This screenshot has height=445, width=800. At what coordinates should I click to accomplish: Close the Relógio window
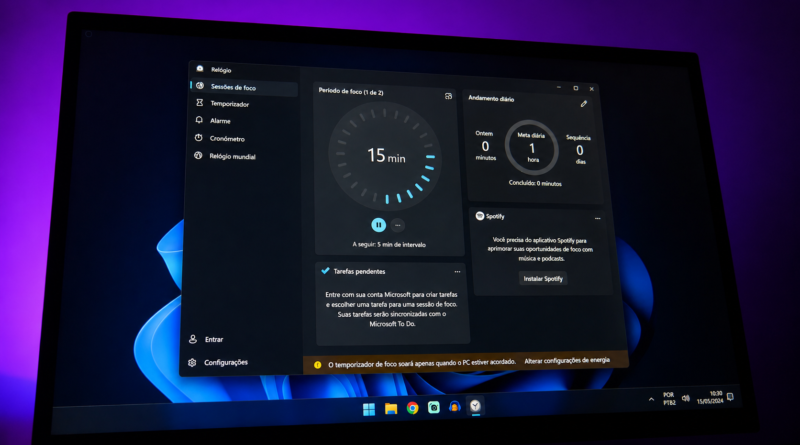[592, 89]
